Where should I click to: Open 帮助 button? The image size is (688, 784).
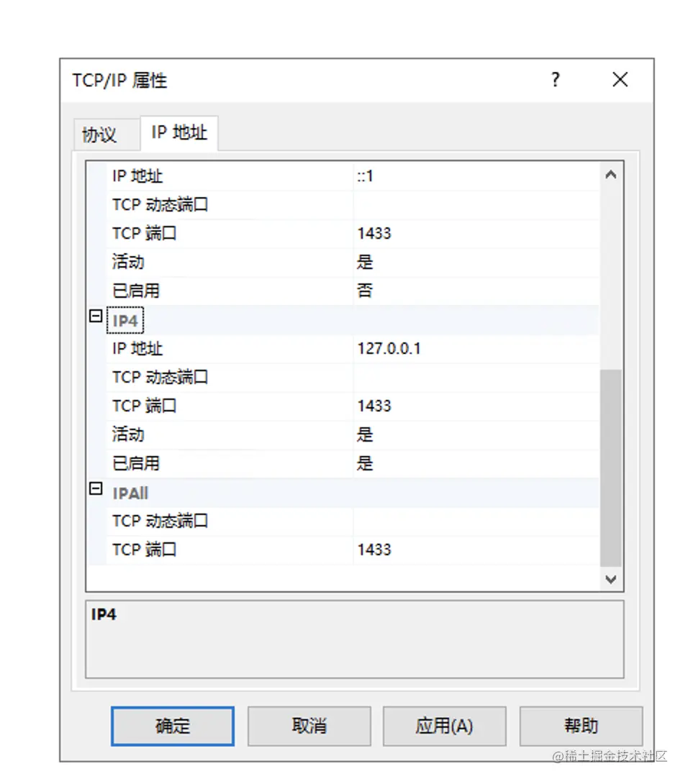(581, 726)
